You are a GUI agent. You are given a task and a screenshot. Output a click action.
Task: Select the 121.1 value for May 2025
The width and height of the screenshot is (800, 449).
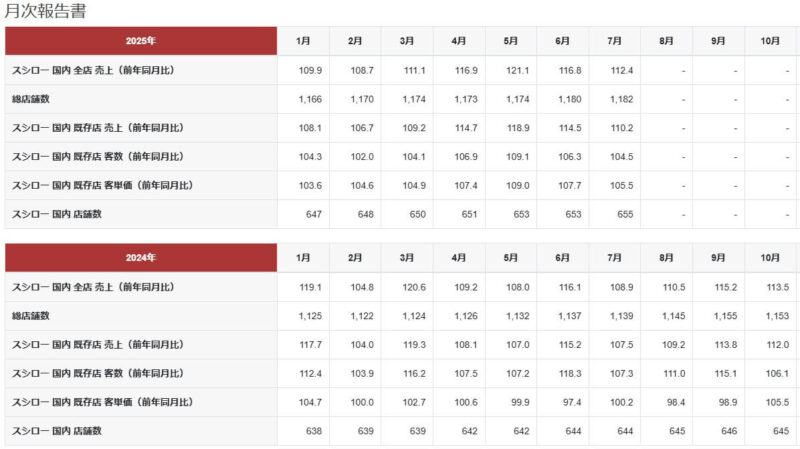[x=517, y=70]
